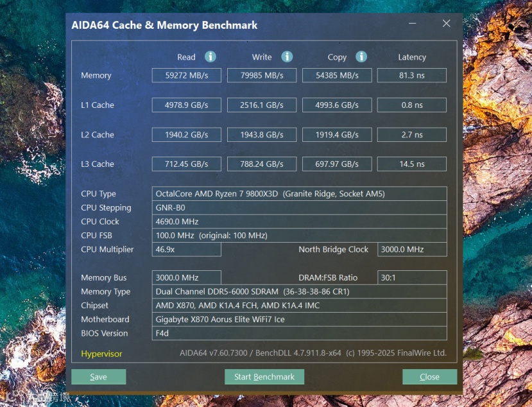Viewport: 532px width, 407px height.
Task: Click the DRAM:FSB Ratio label
Action: coord(328,277)
